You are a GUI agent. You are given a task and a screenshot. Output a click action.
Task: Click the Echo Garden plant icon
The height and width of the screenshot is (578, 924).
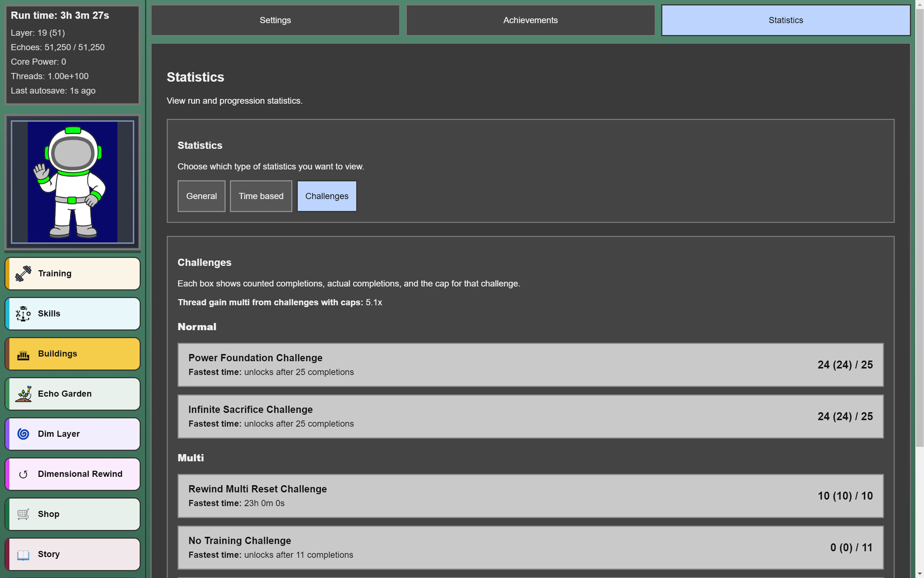click(23, 394)
